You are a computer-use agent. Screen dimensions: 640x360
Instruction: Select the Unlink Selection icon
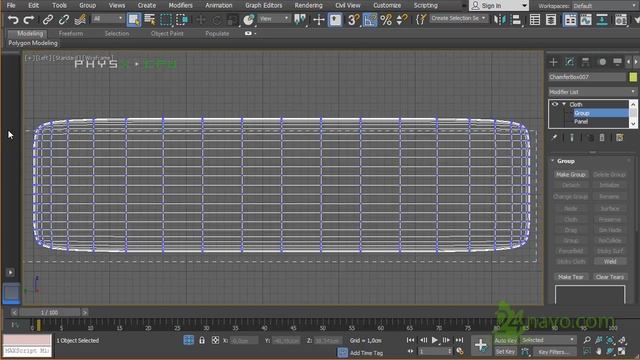[x=64, y=20]
